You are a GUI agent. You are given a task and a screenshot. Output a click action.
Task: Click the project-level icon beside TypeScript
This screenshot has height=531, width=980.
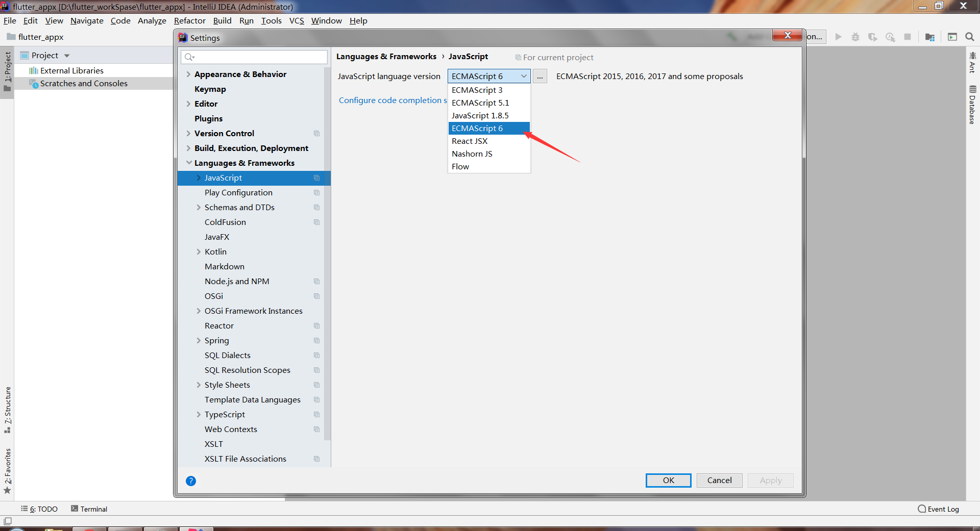(316, 414)
